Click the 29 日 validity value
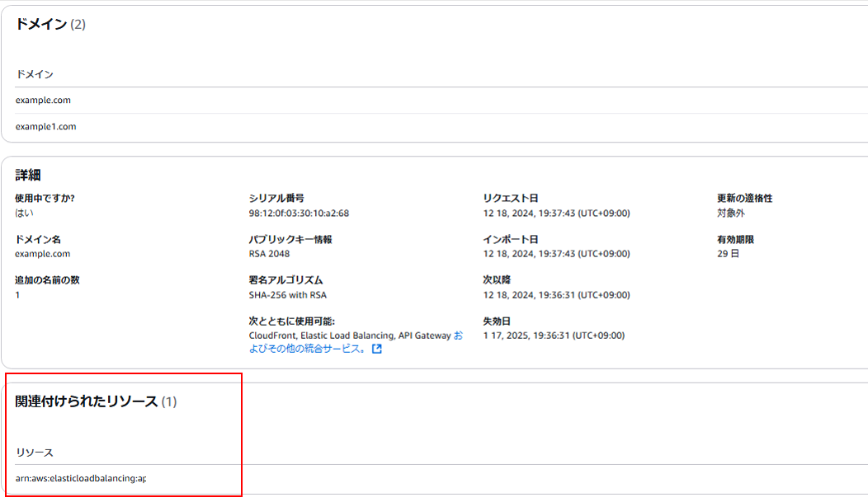This screenshot has width=868, height=502. [728, 254]
